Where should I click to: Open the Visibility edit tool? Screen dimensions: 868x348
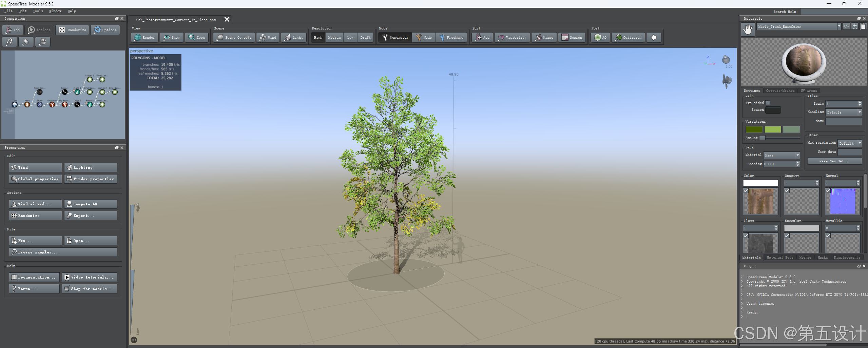coord(512,37)
